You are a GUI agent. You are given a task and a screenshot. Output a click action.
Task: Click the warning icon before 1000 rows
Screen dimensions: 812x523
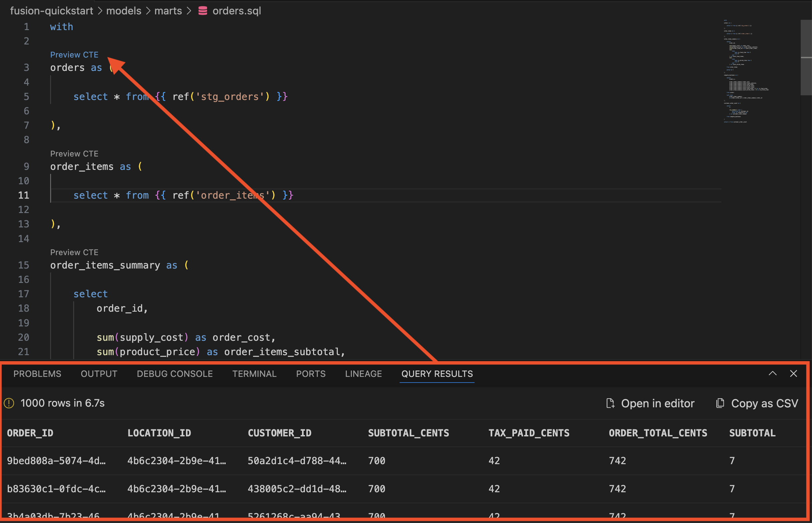coord(9,403)
